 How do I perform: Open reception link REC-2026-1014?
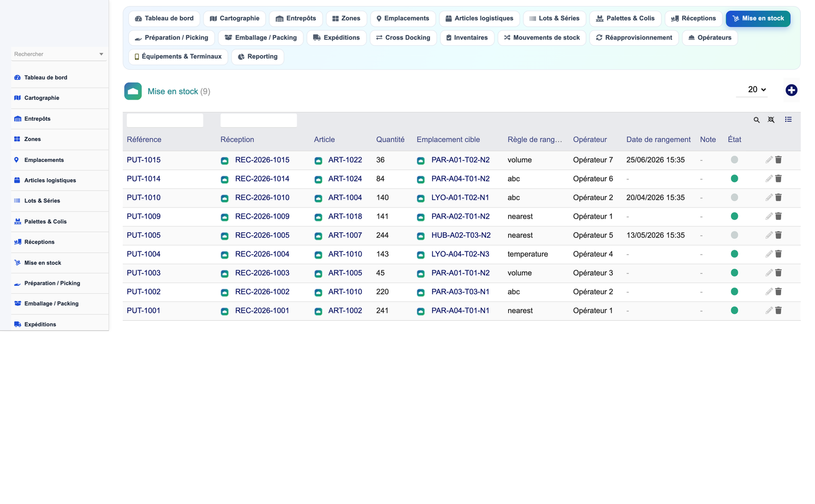(x=262, y=179)
